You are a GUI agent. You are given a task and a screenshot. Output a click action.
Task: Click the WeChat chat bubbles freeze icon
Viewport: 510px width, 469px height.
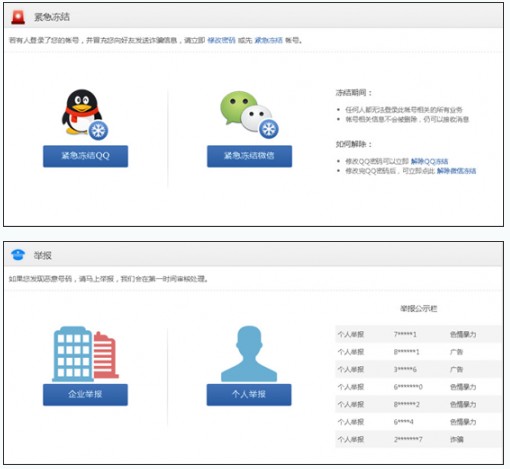(249, 115)
